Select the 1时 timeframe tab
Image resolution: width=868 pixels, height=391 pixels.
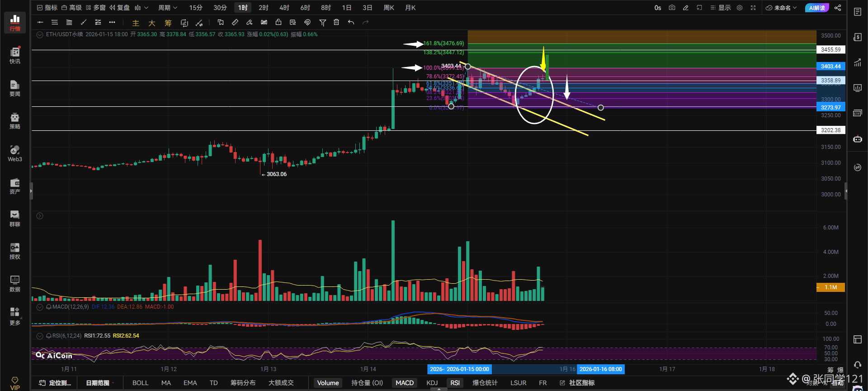click(x=243, y=8)
